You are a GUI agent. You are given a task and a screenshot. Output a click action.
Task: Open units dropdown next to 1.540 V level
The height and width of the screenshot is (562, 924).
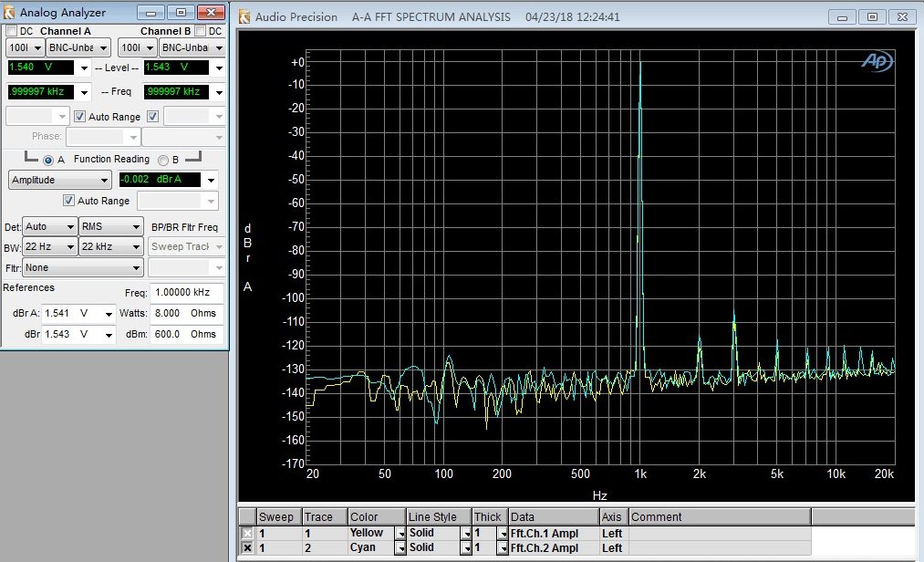click(84, 68)
